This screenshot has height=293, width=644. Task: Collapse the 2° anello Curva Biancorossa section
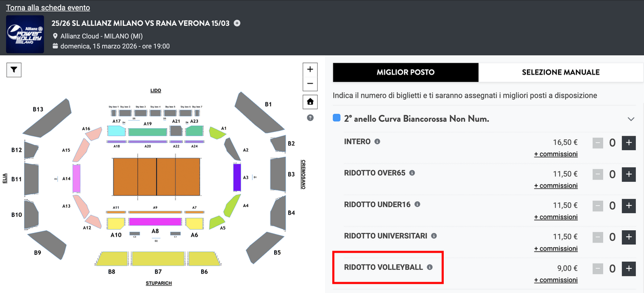[631, 119]
